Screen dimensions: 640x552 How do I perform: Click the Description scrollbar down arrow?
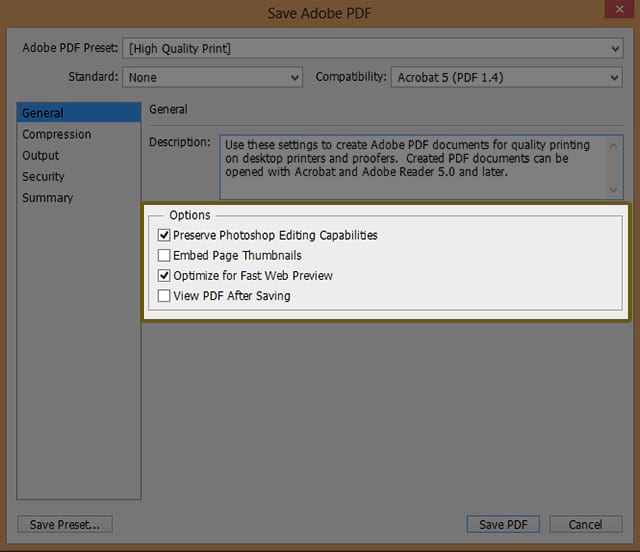[x=613, y=190]
